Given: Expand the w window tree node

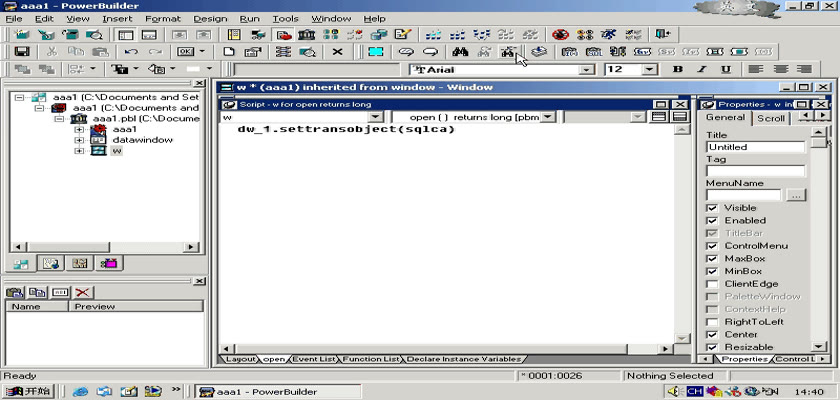Looking at the screenshot, I should (79, 151).
